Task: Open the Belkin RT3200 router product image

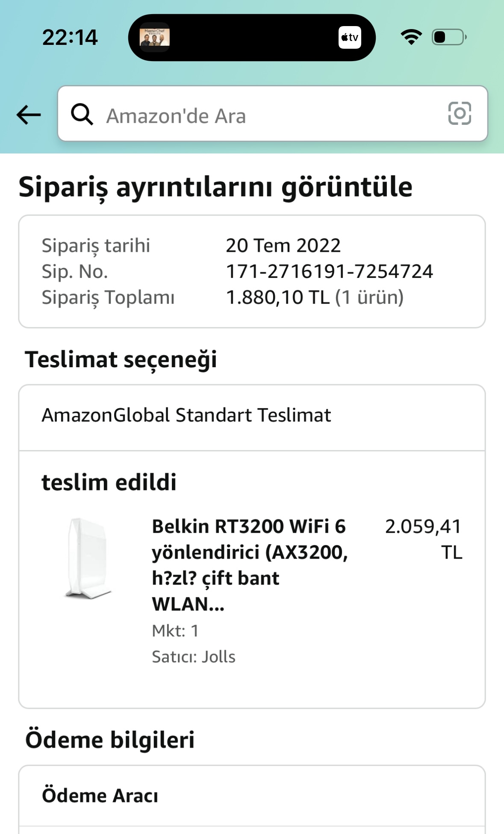Action: pos(88,558)
